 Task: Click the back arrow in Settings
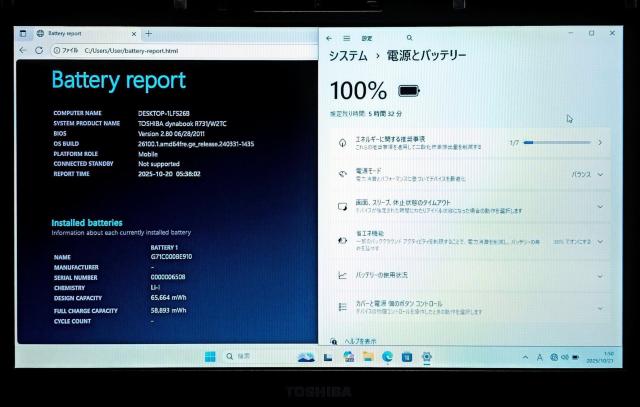point(331,38)
